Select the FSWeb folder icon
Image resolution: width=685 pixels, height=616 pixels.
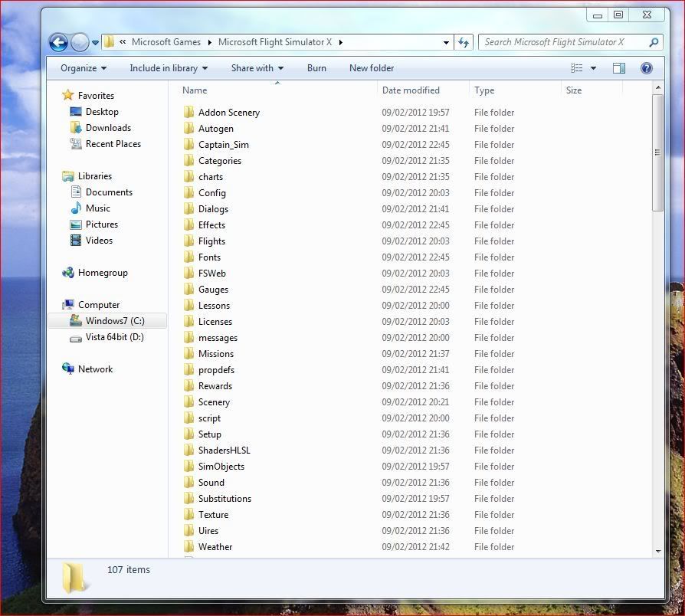click(188, 274)
